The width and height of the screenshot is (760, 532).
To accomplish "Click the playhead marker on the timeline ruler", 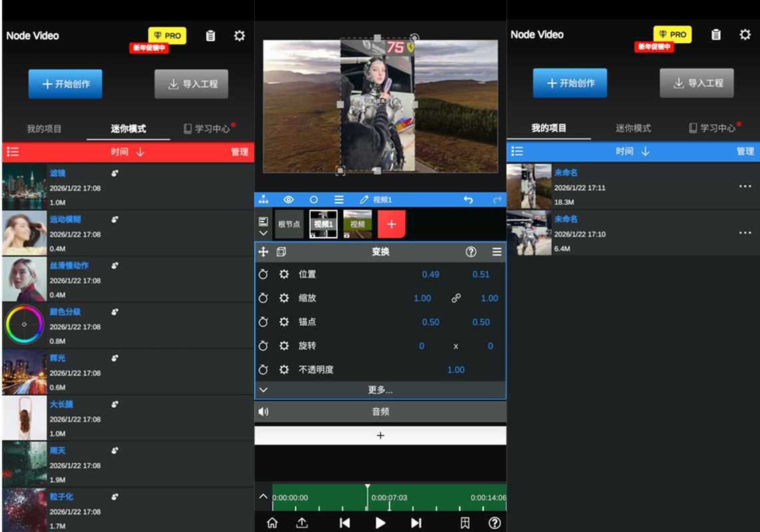I will (368, 487).
